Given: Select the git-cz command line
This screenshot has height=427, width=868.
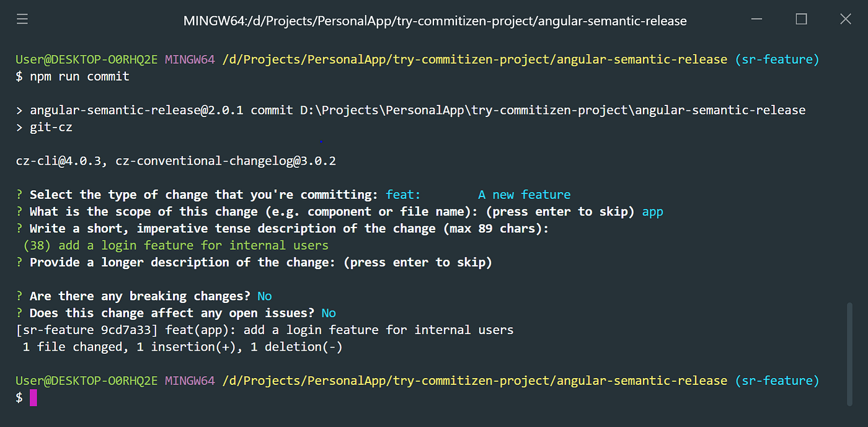Looking at the screenshot, I should pyautogui.click(x=51, y=126).
